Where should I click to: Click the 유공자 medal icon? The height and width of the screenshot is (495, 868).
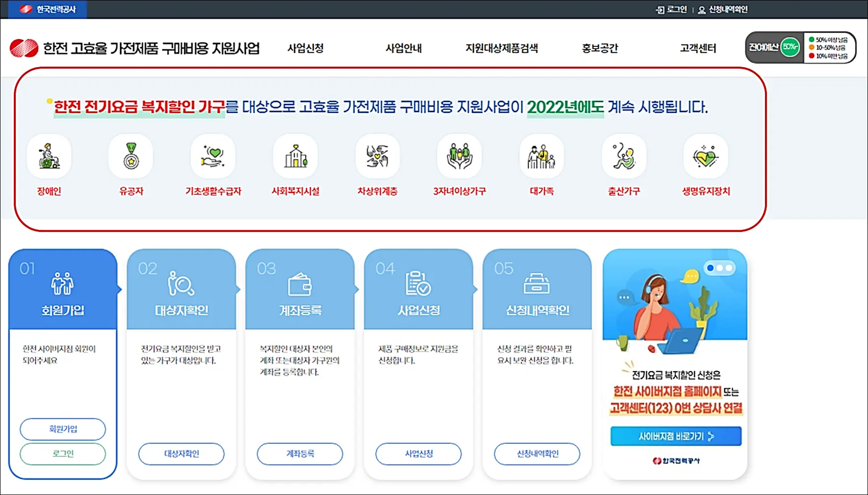130,156
